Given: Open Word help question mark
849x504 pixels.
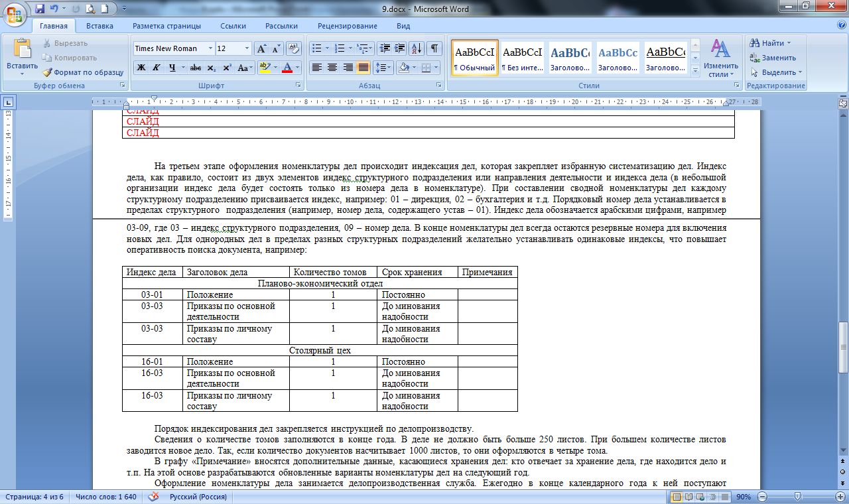Looking at the screenshot, I should click(840, 26).
